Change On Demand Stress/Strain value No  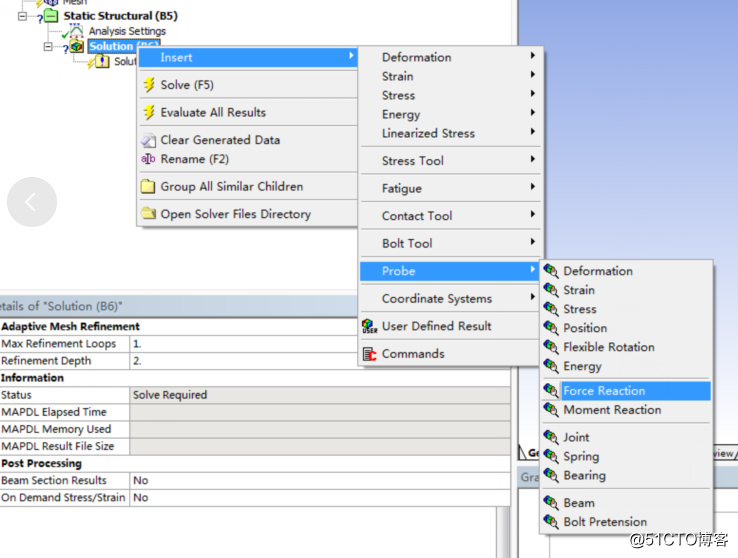coord(320,498)
